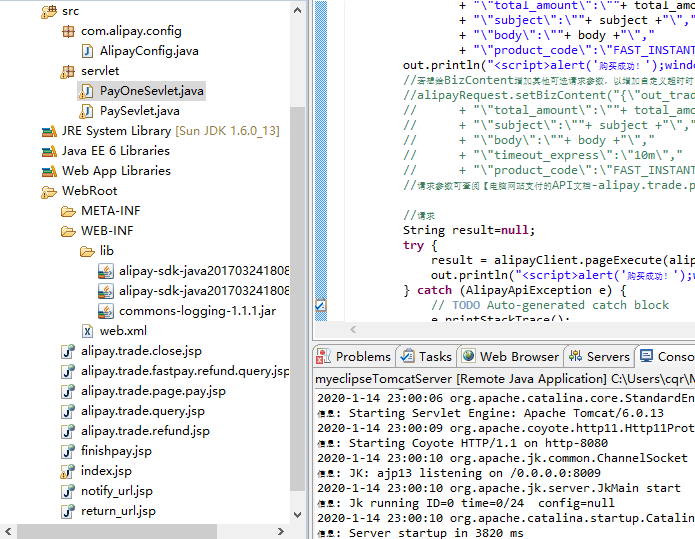Screen dimensions: 695x539
Task: Select the WebRoot folder
Action: (90, 191)
